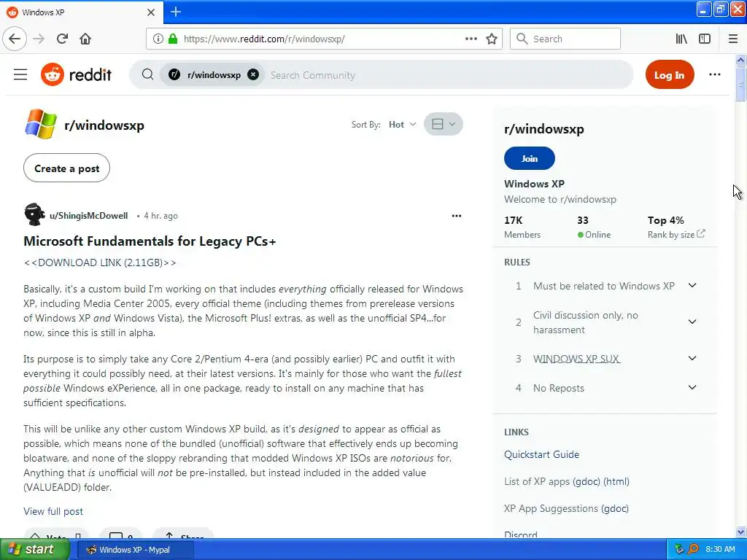
Task: Click the DOWNLOAD LINK (2.11GB) text
Action: 99,262
